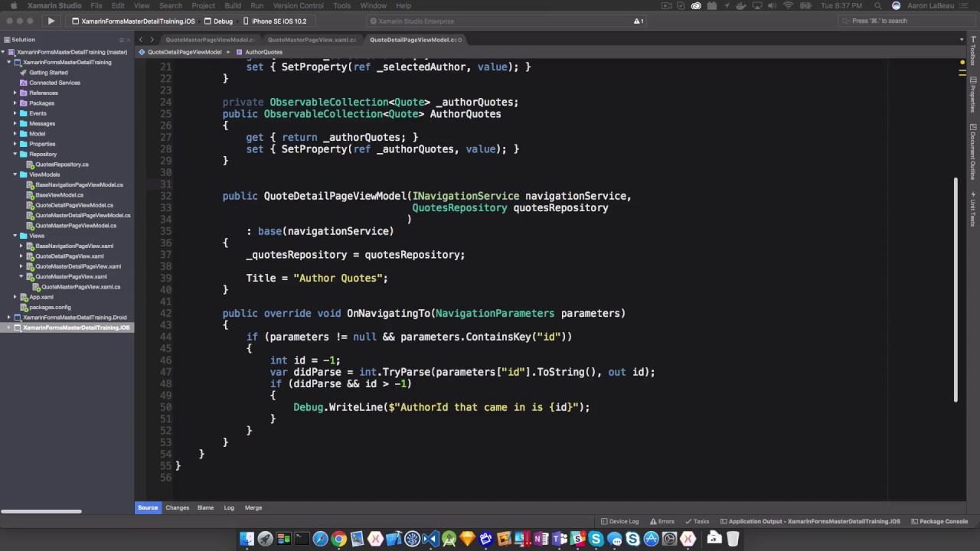Navigate back with the left arrow
The height and width of the screenshot is (551, 980).
[x=141, y=40]
